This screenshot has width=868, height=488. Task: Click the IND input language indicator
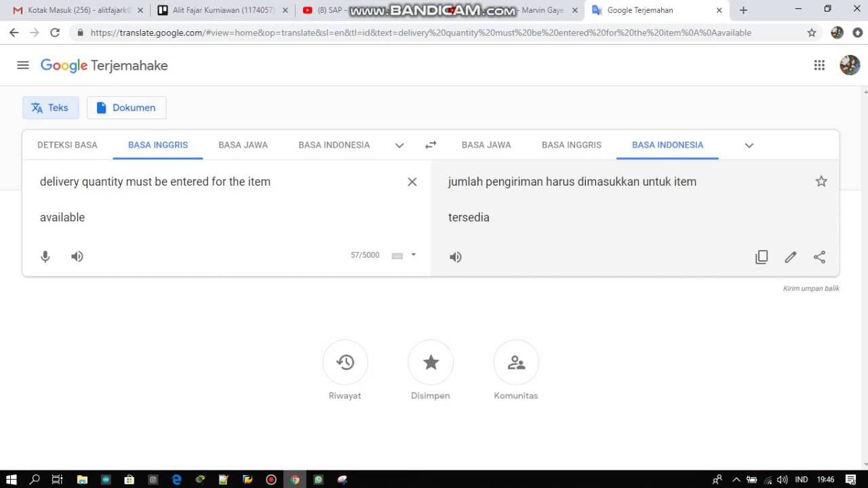tap(802, 480)
